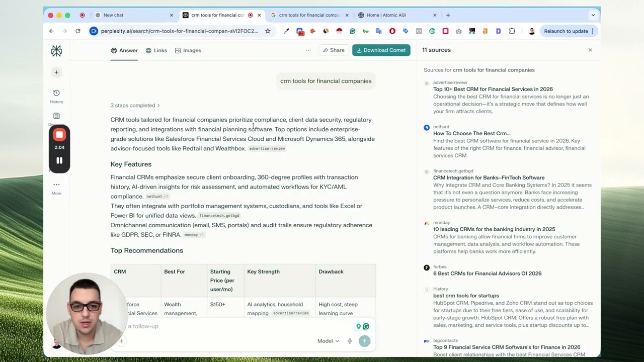Switch to the Answer tab
The image size is (644, 362).
point(124,50)
